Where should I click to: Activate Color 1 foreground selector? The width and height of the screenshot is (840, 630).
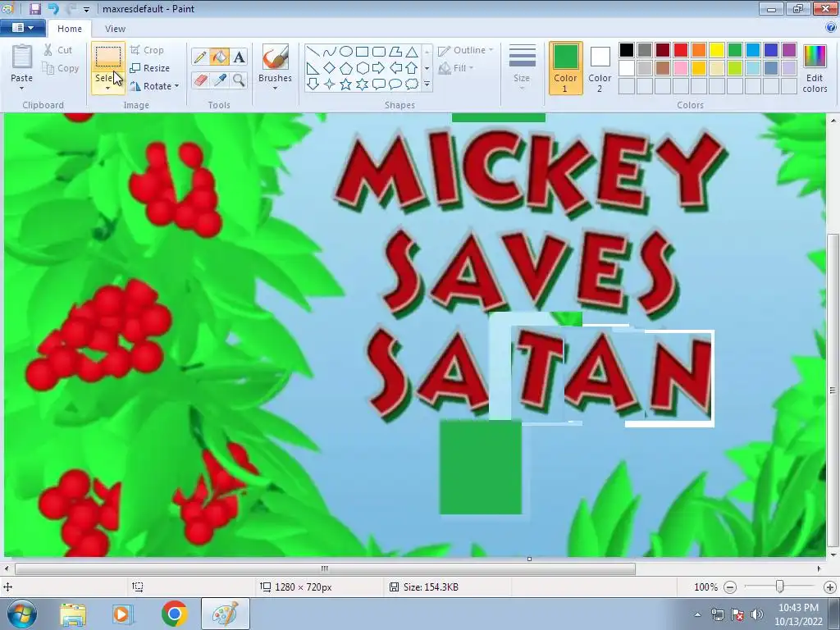click(x=565, y=68)
